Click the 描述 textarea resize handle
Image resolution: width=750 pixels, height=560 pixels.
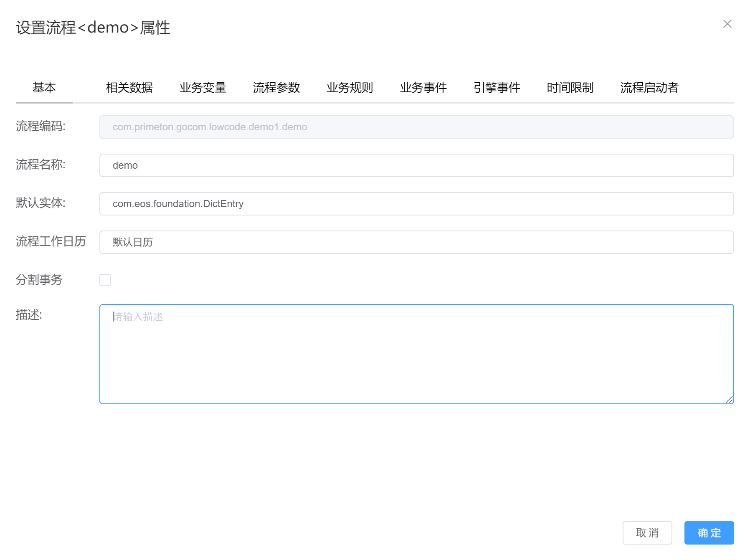click(x=729, y=400)
